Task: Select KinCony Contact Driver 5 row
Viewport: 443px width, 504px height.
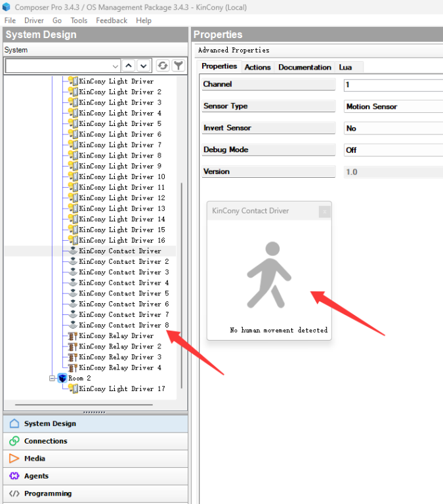Action: click(x=124, y=293)
